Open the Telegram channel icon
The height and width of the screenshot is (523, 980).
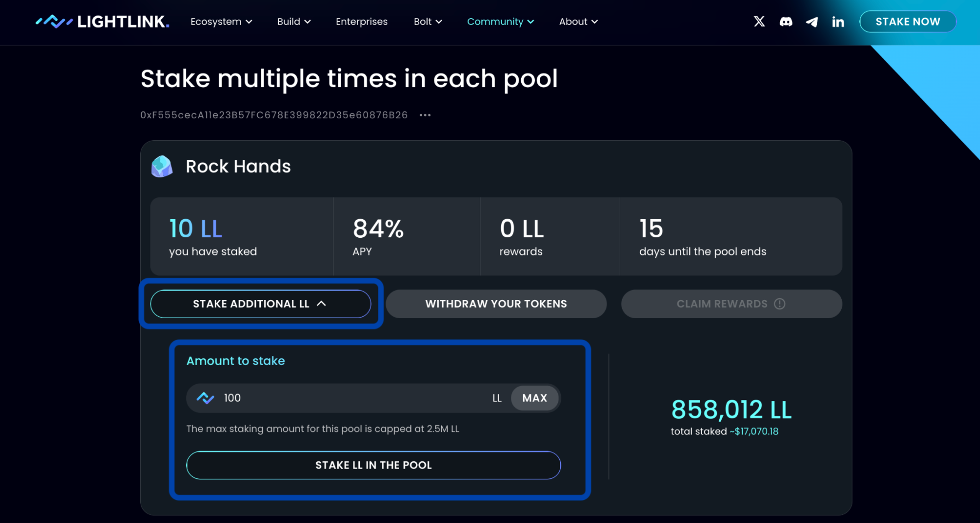coord(812,22)
